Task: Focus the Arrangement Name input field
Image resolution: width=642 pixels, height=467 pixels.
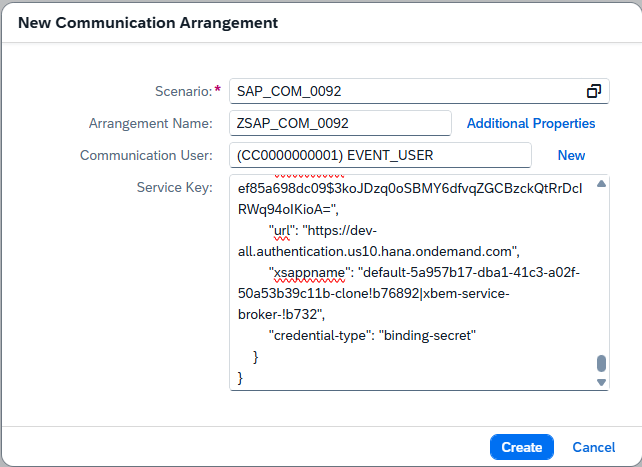Action: coord(339,123)
